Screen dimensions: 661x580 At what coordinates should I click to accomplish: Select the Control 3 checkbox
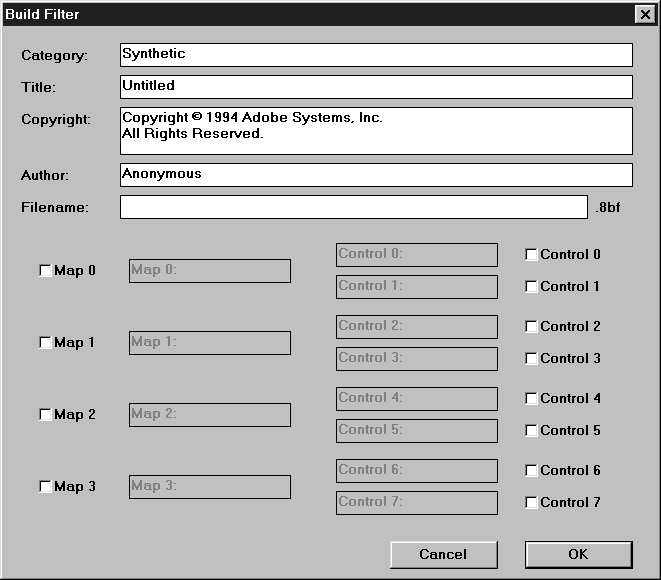click(532, 359)
